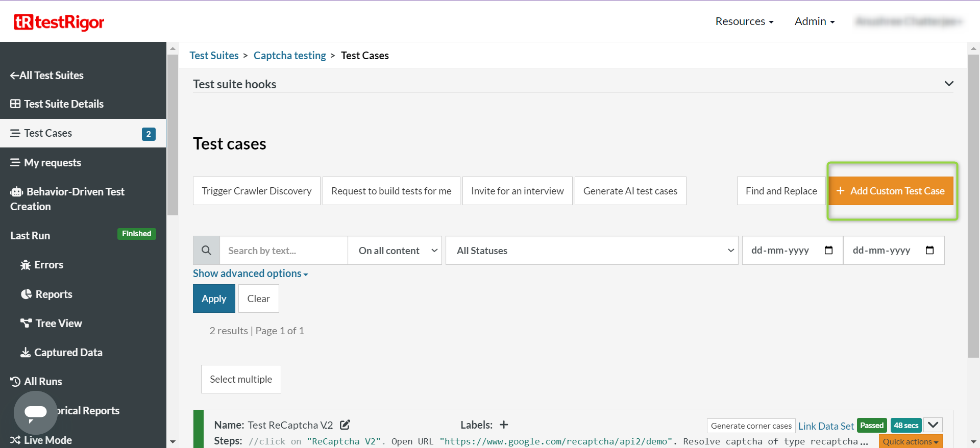Open the chat support bubble
This screenshot has height=448, width=980.
[x=35, y=412]
